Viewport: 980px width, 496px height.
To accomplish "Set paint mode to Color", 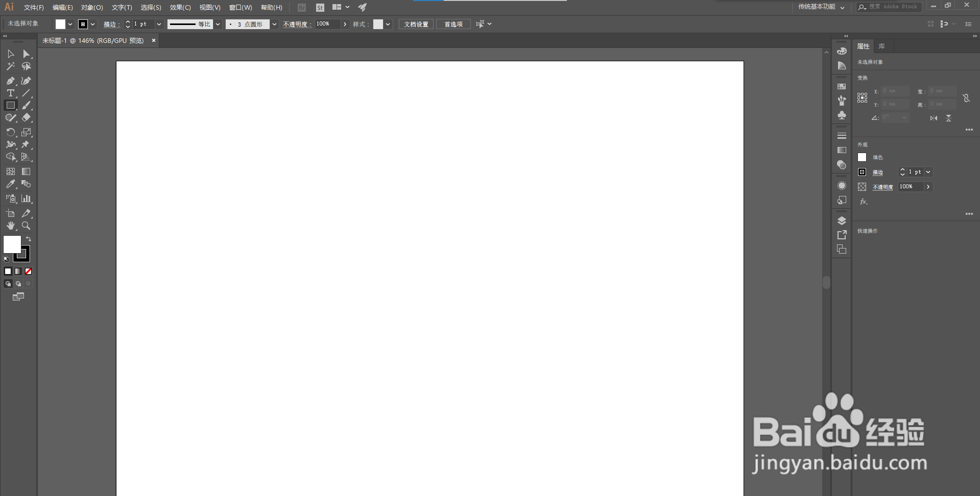I will [x=8, y=271].
